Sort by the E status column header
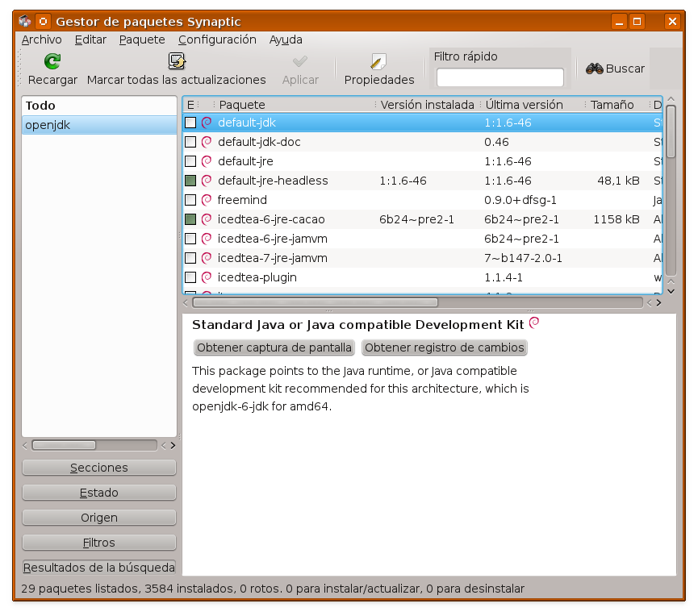Screen dimensions: 698x616 (191, 105)
